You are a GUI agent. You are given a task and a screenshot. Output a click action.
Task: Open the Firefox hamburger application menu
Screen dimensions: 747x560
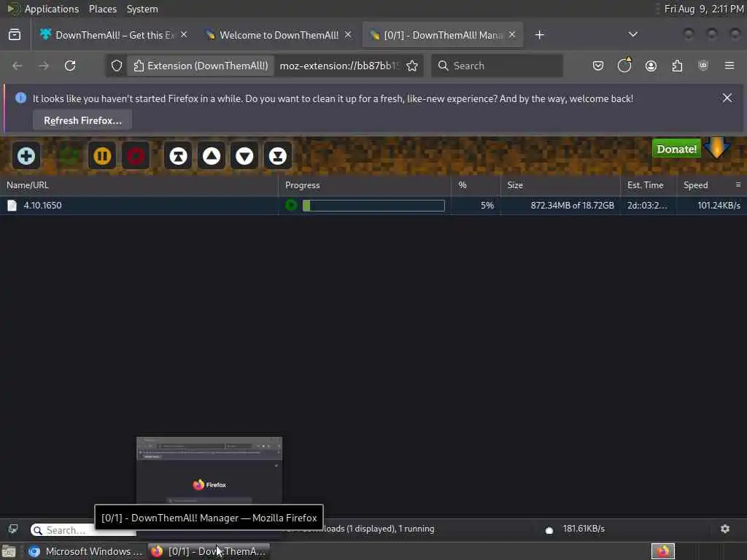click(x=729, y=66)
